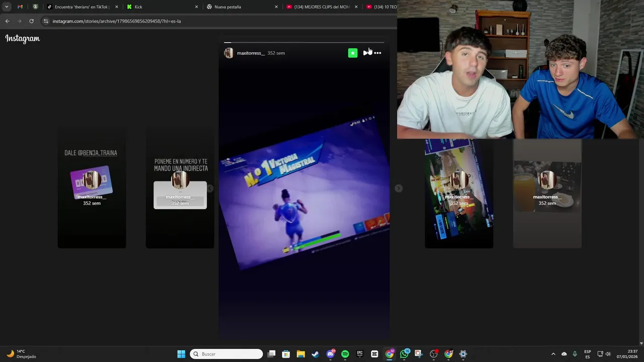The width and height of the screenshot is (644, 362).
Task: Click the instagram.com address bar URL
Action: tap(117, 21)
